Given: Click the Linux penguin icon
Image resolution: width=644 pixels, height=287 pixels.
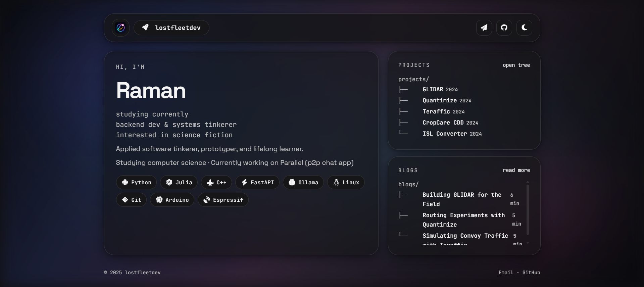Looking at the screenshot, I should pyautogui.click(x=336, y=182).
